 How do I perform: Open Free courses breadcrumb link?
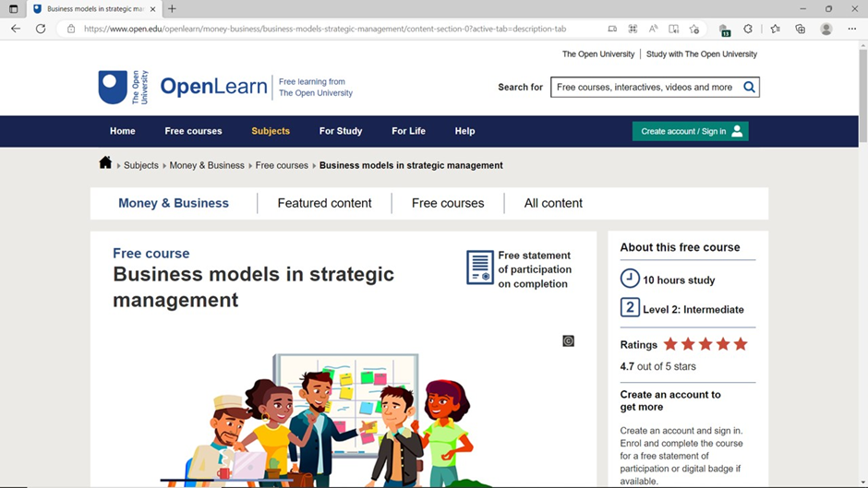click(282, 165)
